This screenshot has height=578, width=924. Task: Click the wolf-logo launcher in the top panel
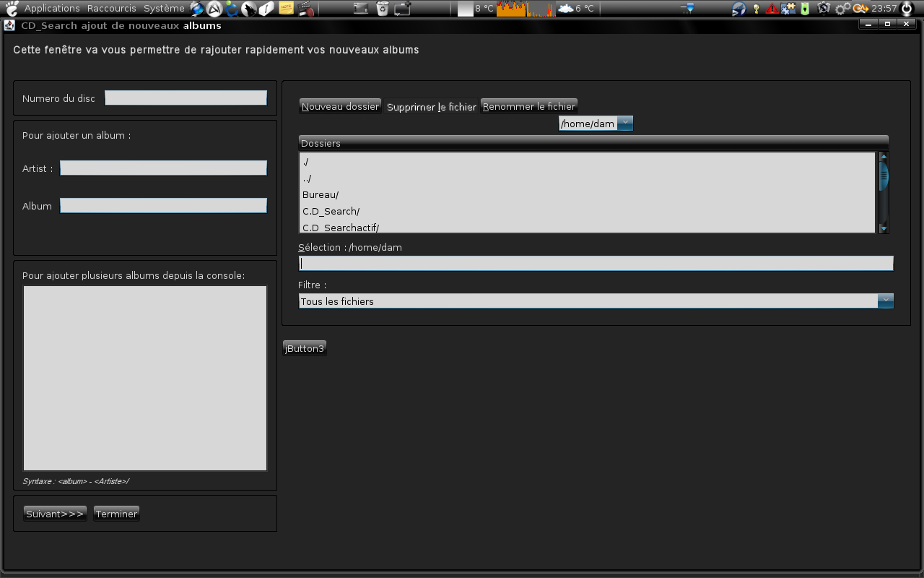tap(248, 9)
